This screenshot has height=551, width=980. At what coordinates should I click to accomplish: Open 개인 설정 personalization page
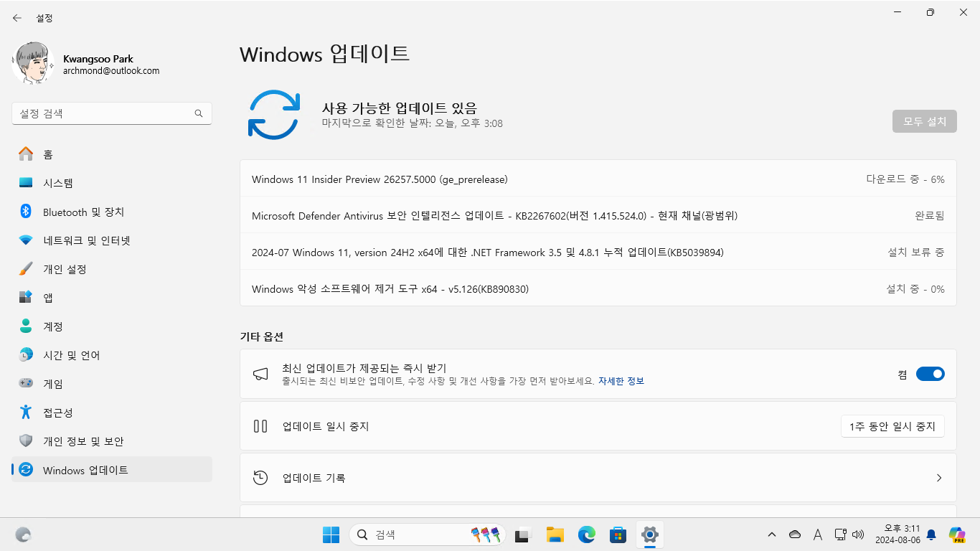112,269
